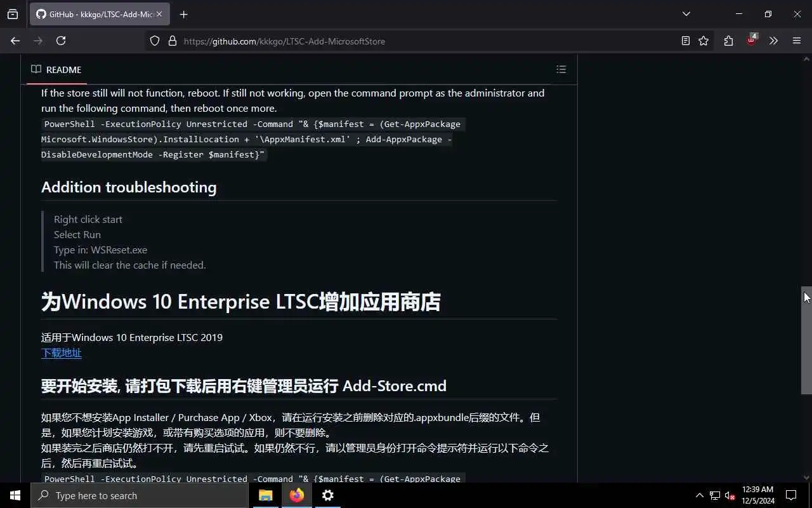Close the GitHub LTSC-Add-MicrosoftStore tab
The image size is (812, 508).
[x=159, y=14]
